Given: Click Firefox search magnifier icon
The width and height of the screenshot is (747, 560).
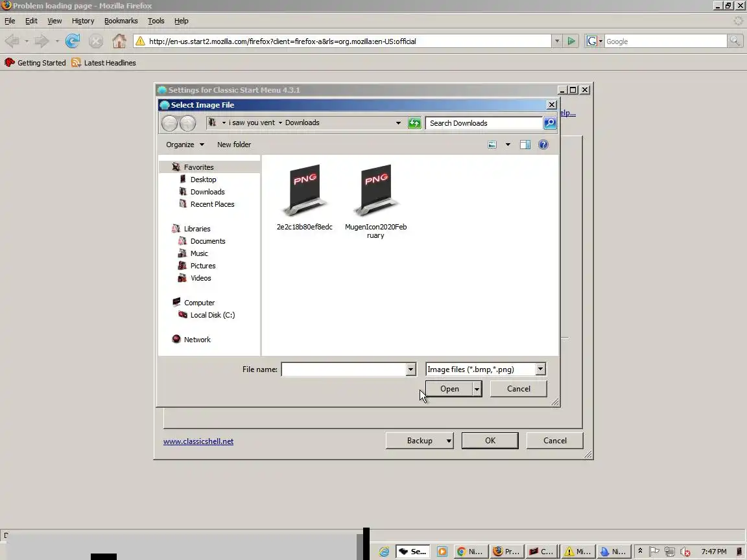Looking at the screenshot, I should 735,41.
